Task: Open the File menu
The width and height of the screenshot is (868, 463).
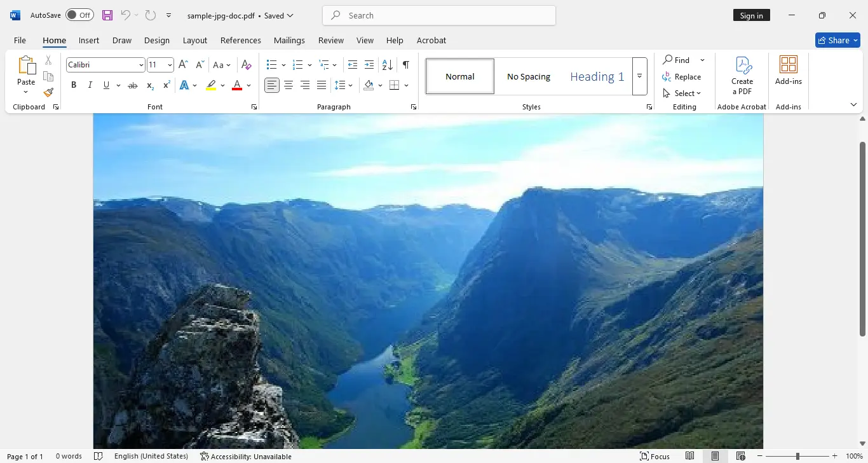Action: pos(20,40)
